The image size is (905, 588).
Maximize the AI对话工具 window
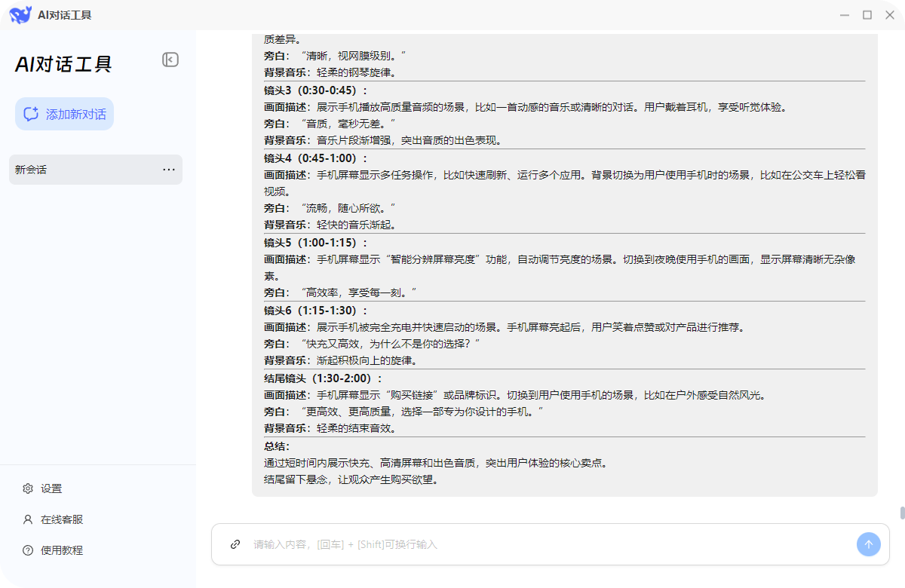pos(867,15)
